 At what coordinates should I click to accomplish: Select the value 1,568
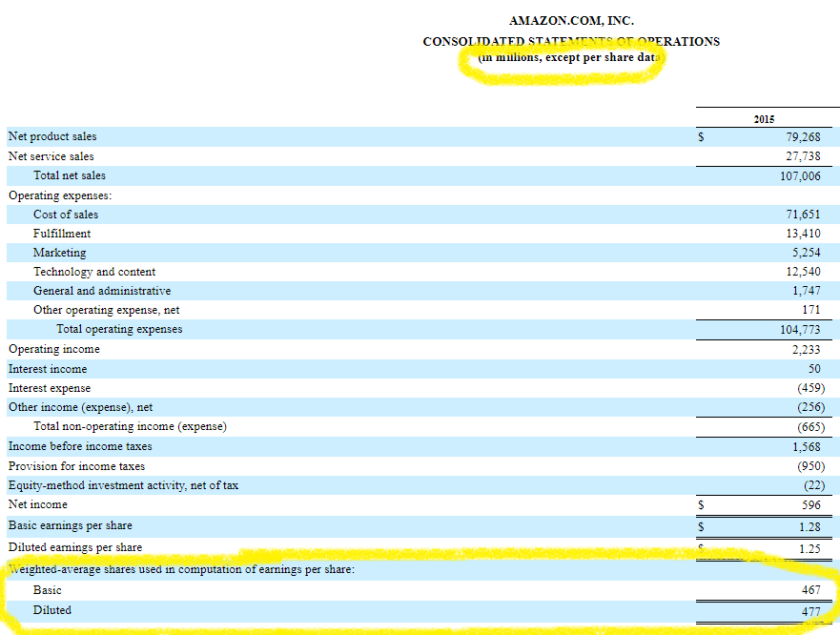807,446
